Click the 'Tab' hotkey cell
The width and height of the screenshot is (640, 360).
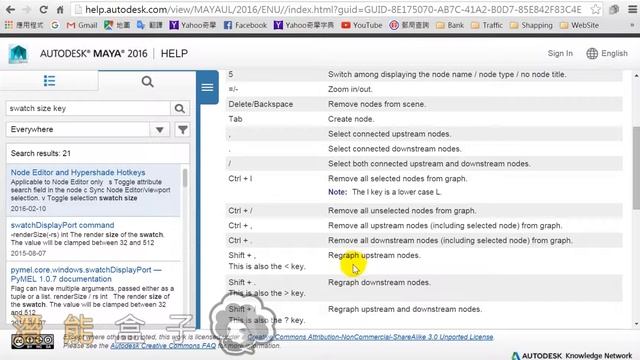pos(235,119)
